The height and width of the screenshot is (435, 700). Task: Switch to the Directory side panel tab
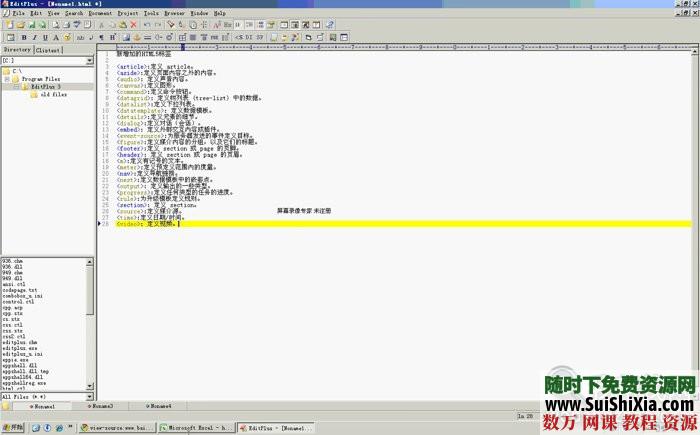17,50
